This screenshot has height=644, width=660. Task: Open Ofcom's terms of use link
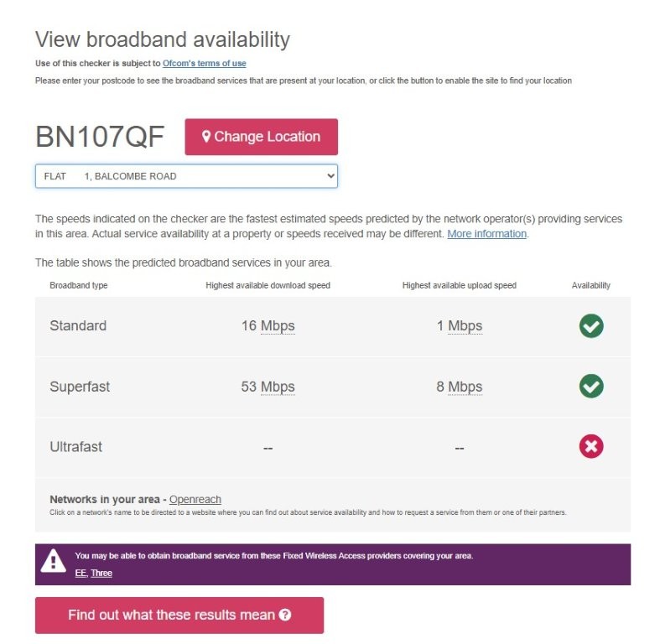204,64
